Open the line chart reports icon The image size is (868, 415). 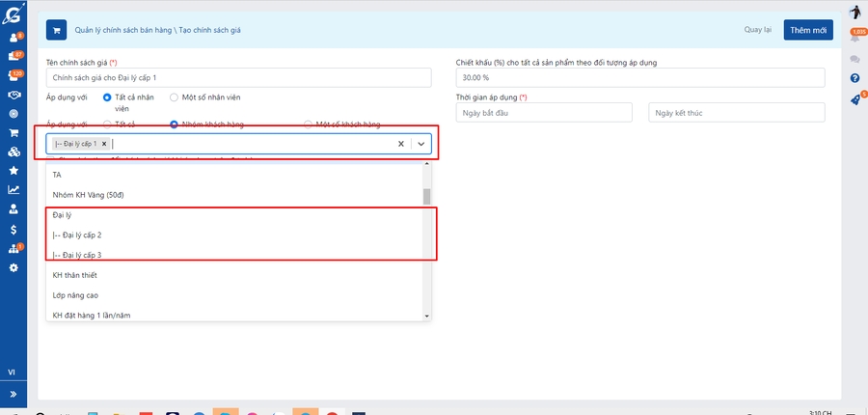click(x=14, y=190)
